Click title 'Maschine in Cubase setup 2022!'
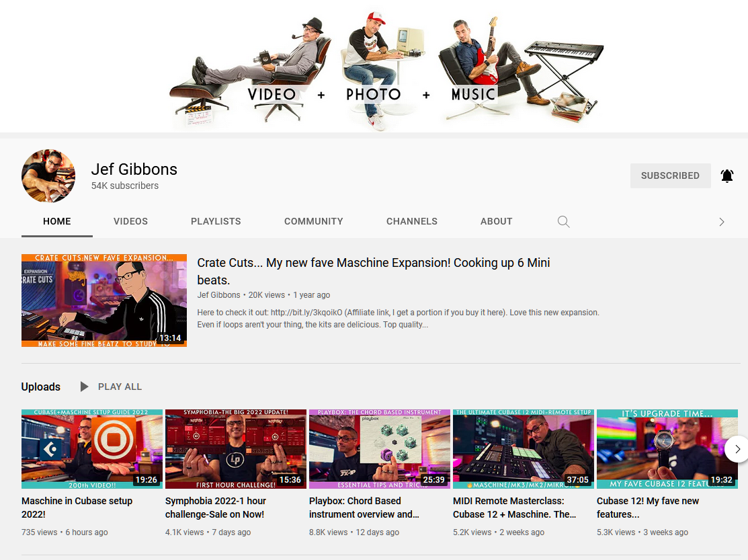Viewport: 748px width, 560px height. 77,508
